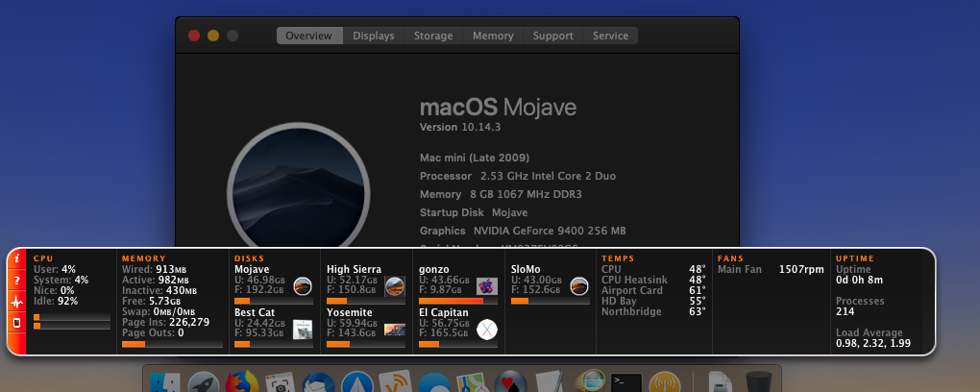Click the SloMo disk usage bar

pos(550,302)
